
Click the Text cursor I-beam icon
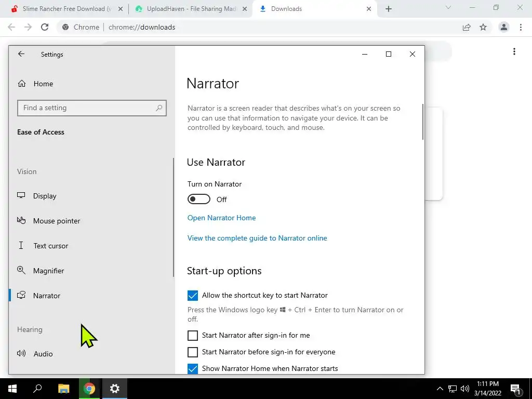21,245
